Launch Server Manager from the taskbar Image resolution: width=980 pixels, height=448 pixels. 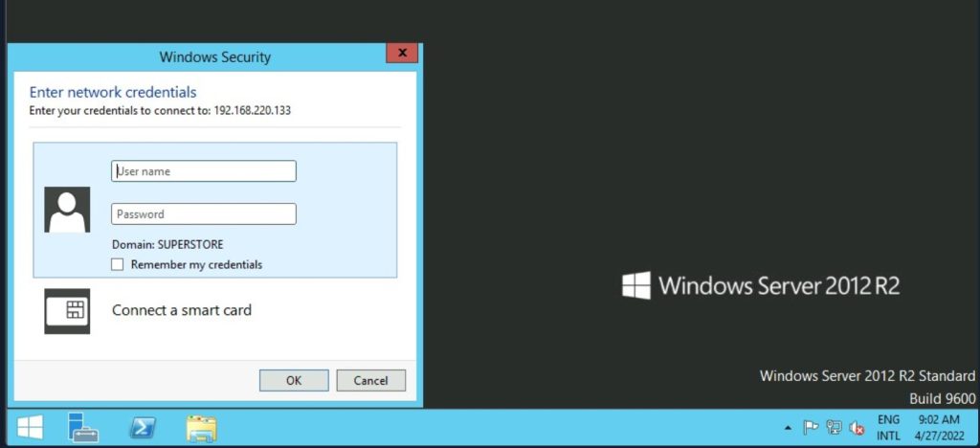83,428
